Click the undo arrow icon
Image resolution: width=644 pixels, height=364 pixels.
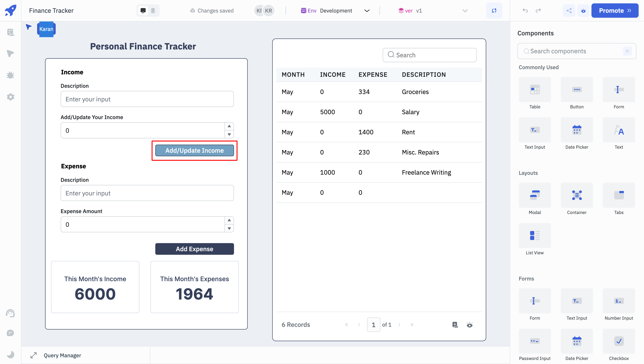point(525,10)
